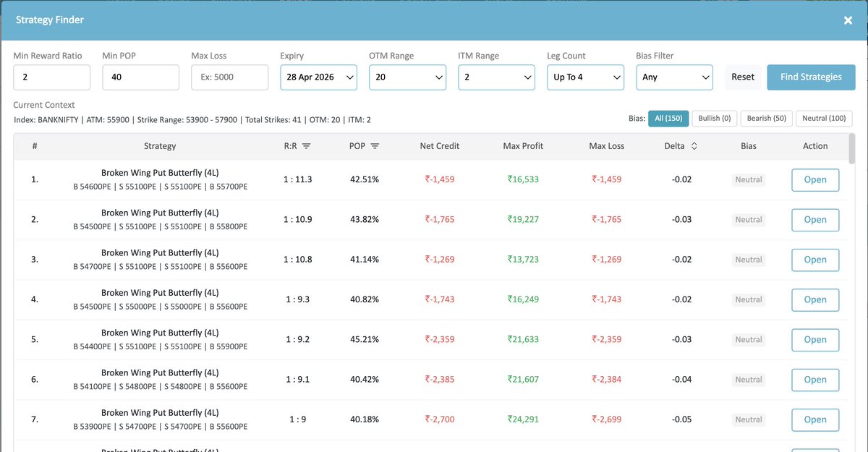The width and height of the screenshot is (868, 452).
Task: Click the Net Credit value ₹-2,359
Action: click(x=440, y=338)
